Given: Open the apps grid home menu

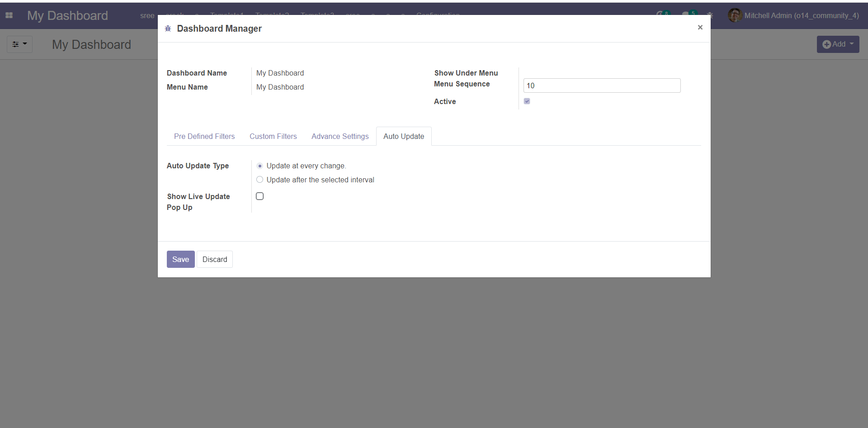Looking at the screenshot, I should tap(9, 15).
